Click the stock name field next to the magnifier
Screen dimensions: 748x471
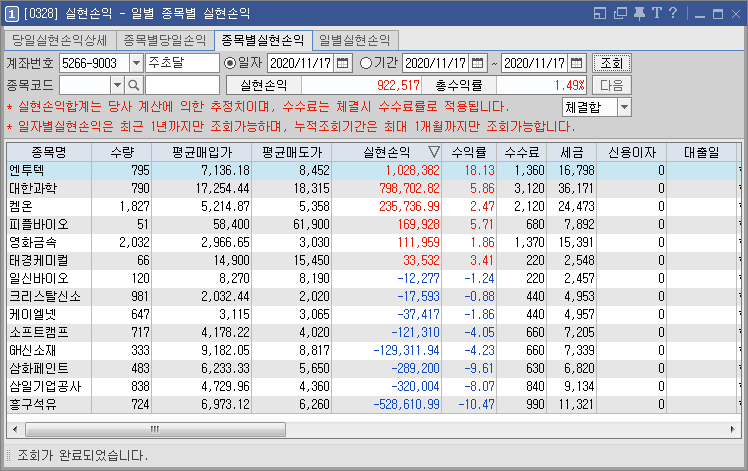point(182,85)
